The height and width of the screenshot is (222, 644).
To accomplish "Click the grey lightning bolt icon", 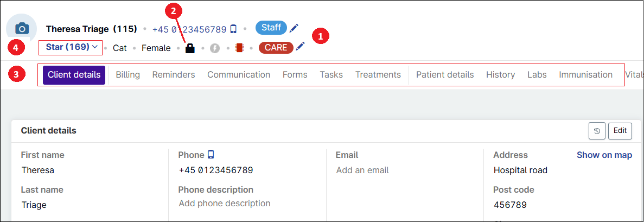I will pyautogui.click(x=215, y=48).
